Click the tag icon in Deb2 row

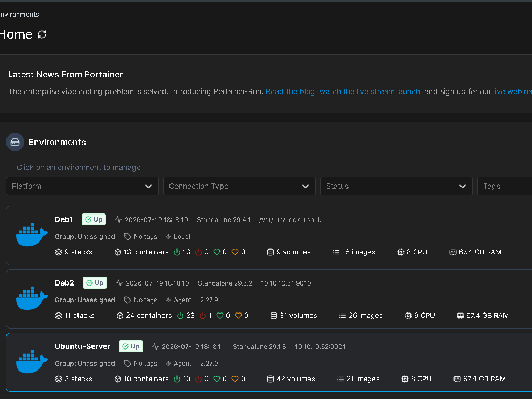pyautogui.click(x=127, y=300)
